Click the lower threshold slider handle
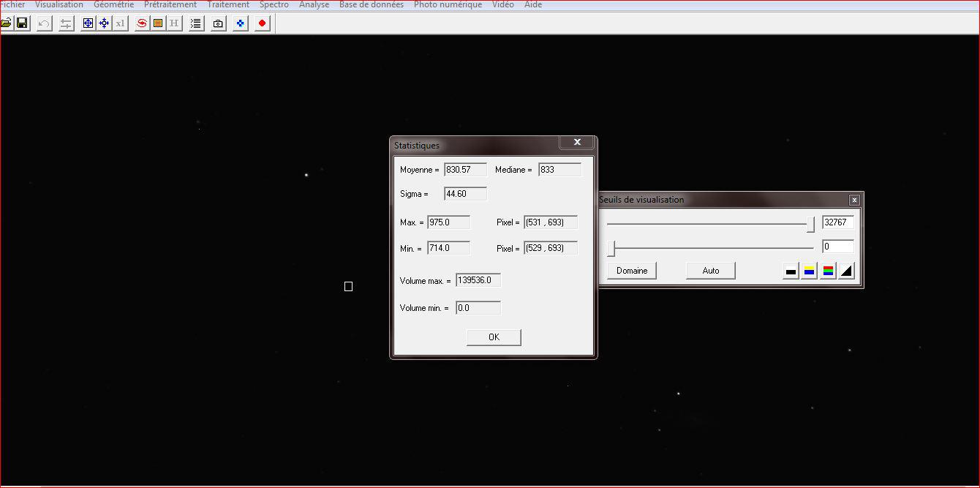980x488 pixels. pyautogui.click(x=611, y=249)
